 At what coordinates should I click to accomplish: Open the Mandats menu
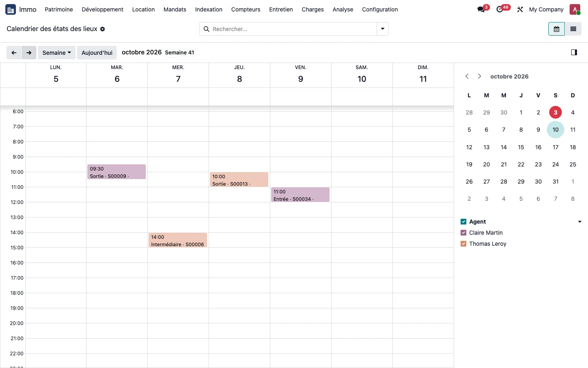[175, 9]
